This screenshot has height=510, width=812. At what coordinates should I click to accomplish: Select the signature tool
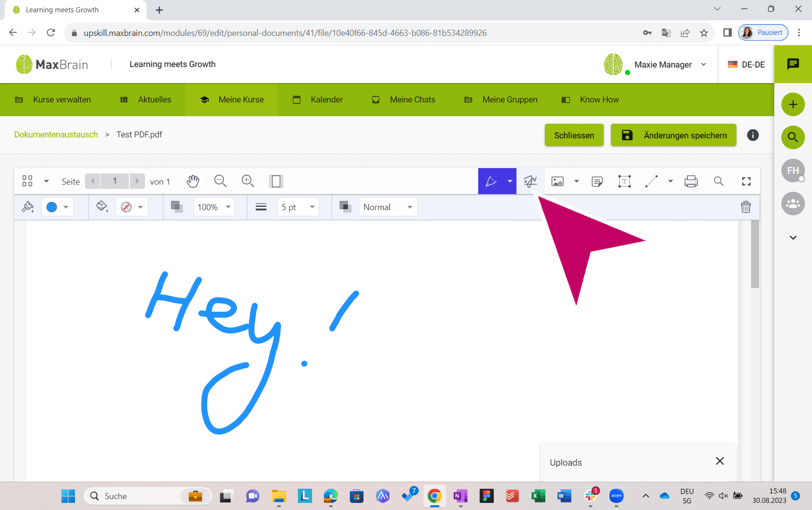(x=530, y=181)
